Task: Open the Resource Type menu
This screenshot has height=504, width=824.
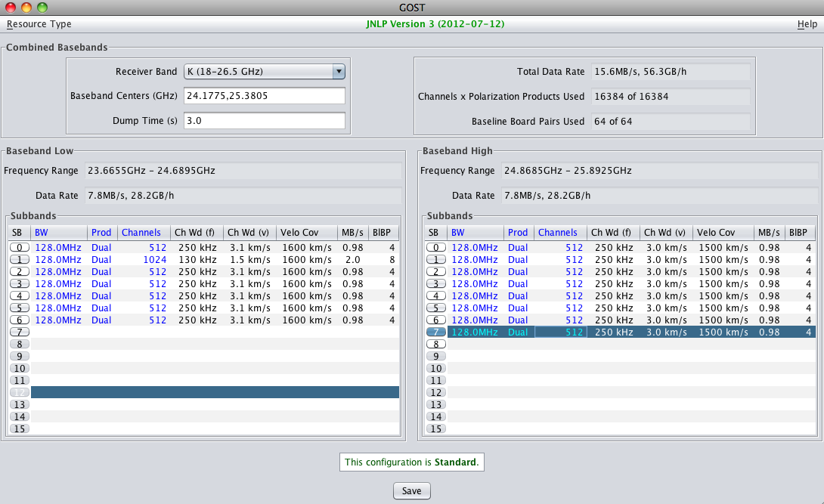Action: point(39,24)
